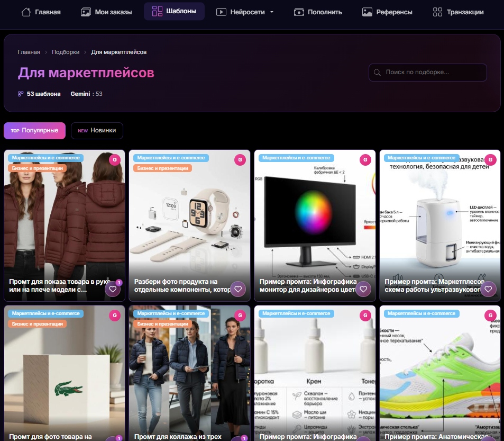The image size is (504, 441).
Task: Click G badge on three-women collage card
Action: click(x=240, y=315)
